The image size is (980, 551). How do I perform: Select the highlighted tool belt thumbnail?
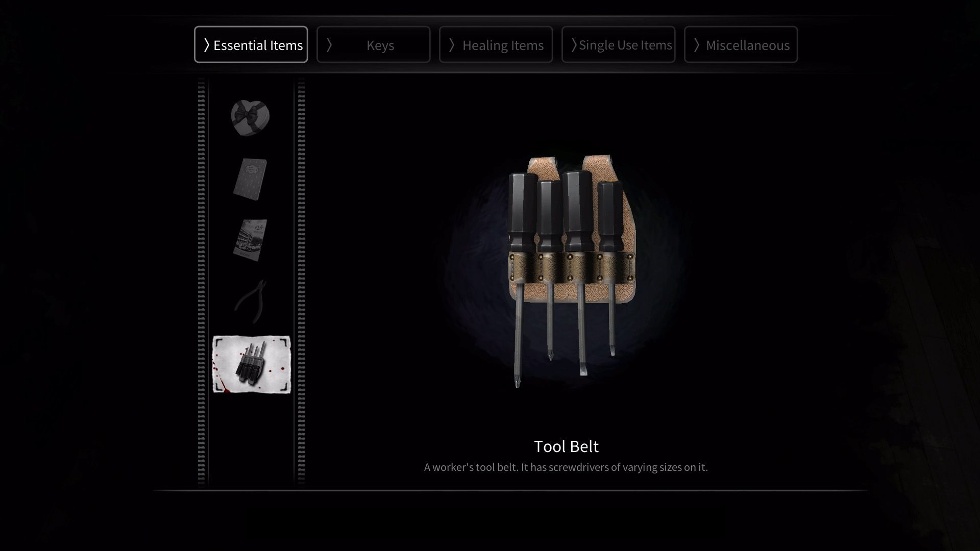pos(251,364)
